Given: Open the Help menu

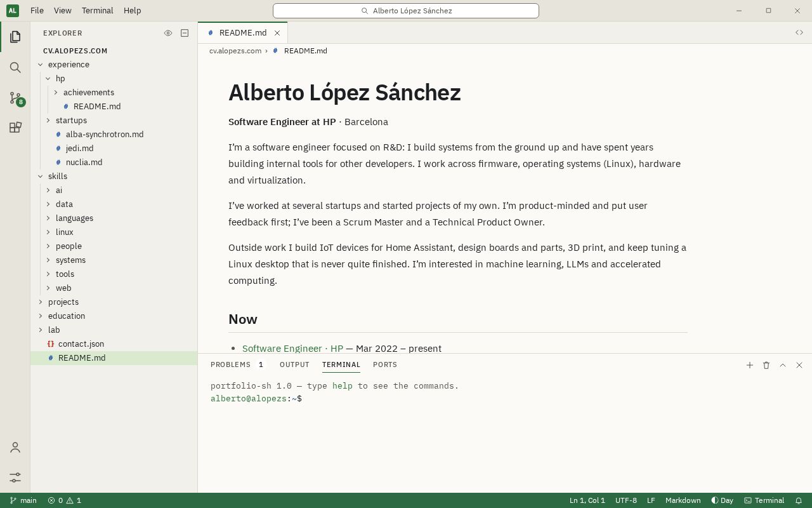Looking at the screenshot, I should pos(133,11).
